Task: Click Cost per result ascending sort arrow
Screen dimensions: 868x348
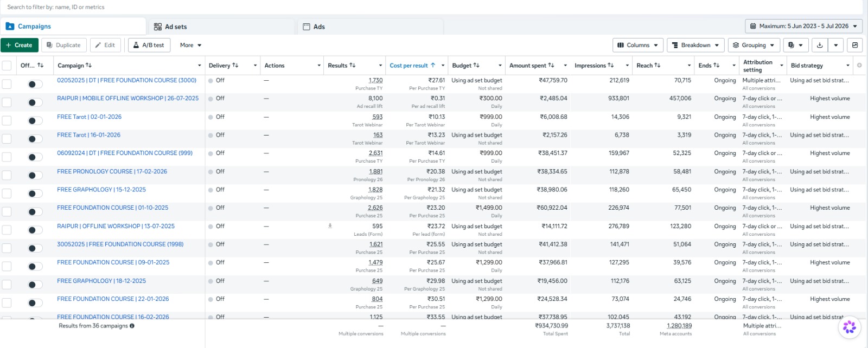Action: (433, 66)
